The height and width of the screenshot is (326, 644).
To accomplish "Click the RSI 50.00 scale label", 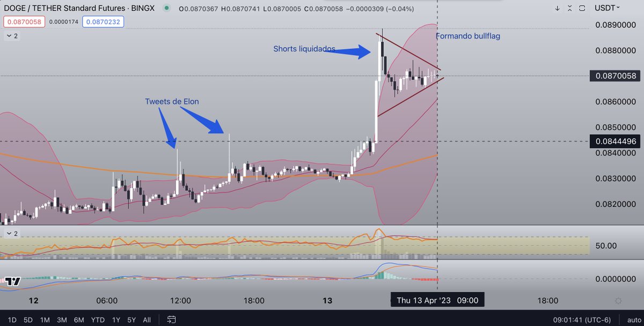I will point(605,246).
